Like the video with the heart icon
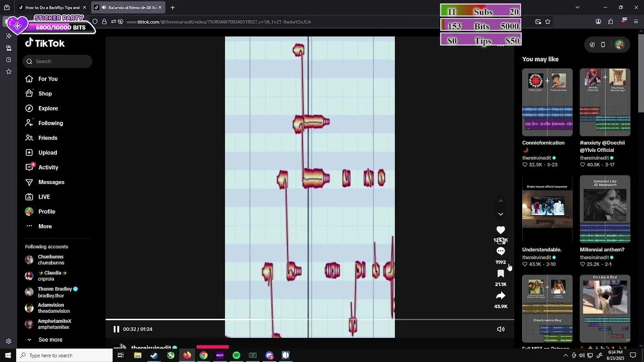This screenshot has width=644, height=362. tap(501, 230)
